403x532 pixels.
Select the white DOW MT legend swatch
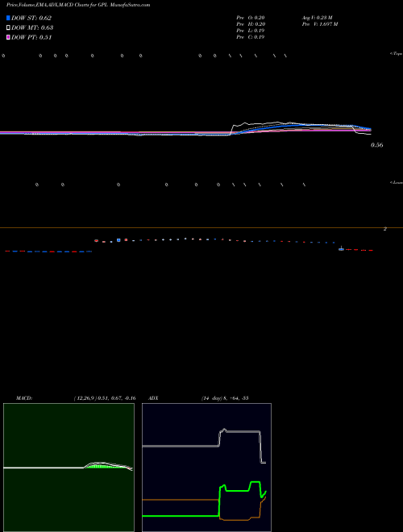8,27
